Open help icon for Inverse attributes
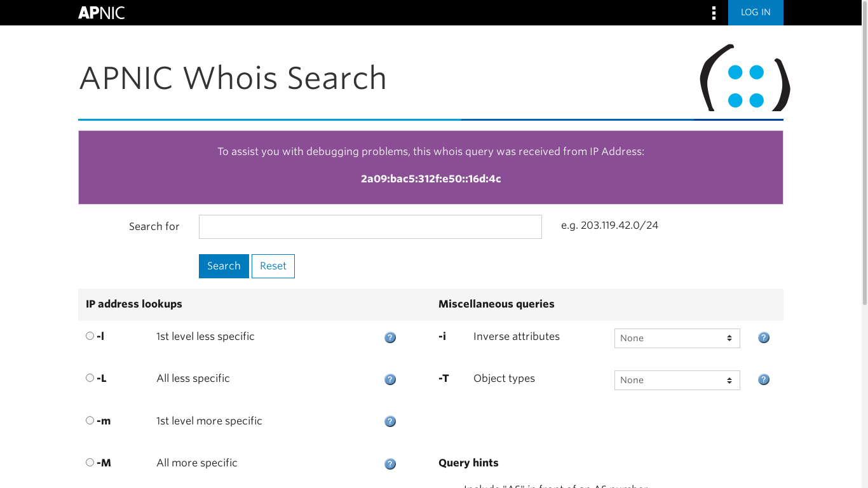Image resolution: width=868 pixels, height=488 pixels. pyautogui.click(x=764, y=337)
